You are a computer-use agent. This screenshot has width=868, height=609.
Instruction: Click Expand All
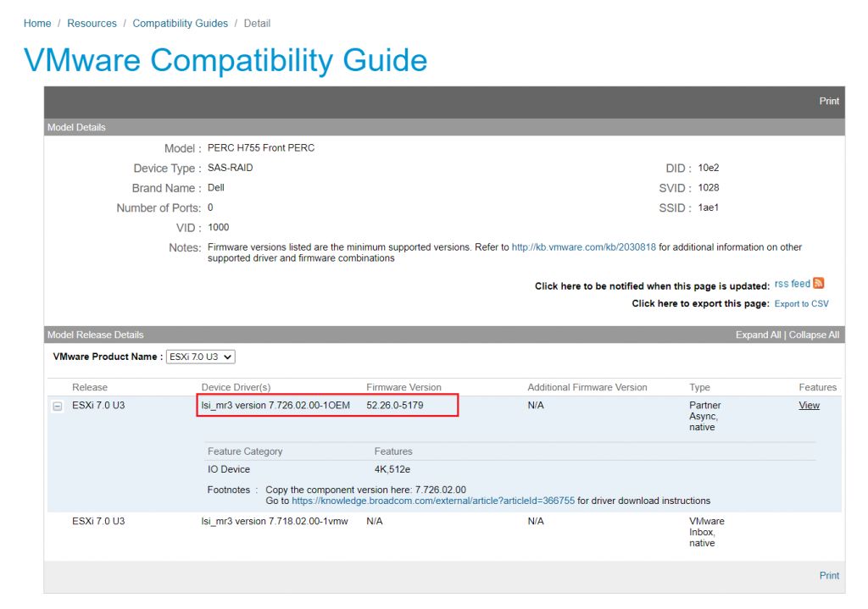[758, 335]
